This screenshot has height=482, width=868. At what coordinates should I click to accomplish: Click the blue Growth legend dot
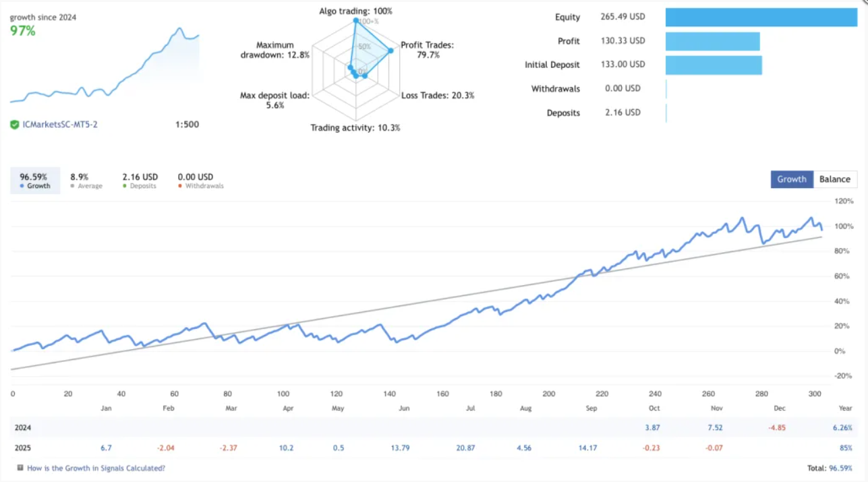(x=22, y=186)
